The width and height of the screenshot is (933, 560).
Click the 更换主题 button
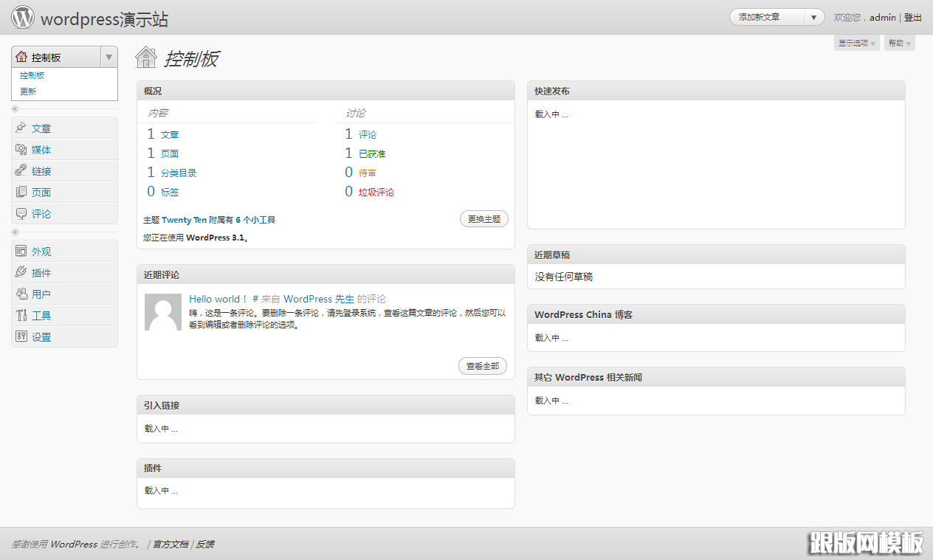click(x=484, y=219)
